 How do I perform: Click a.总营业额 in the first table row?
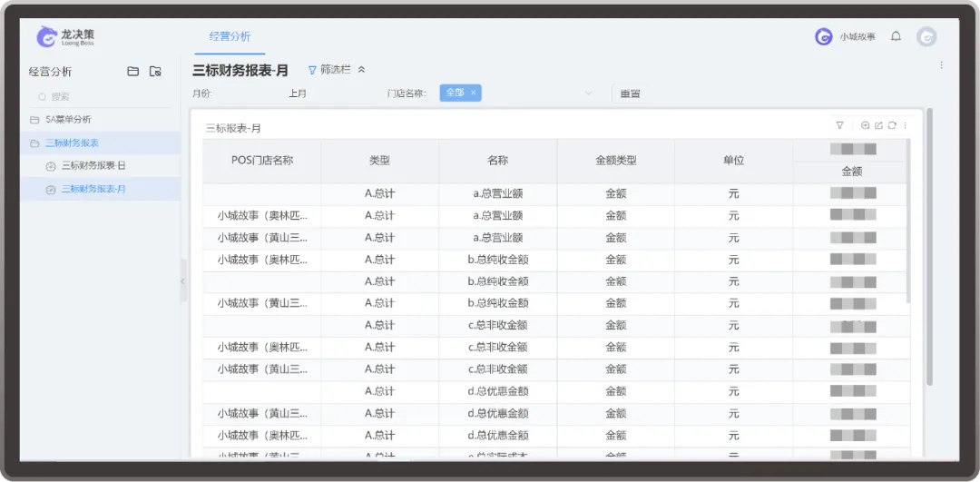tap(497, 194)
